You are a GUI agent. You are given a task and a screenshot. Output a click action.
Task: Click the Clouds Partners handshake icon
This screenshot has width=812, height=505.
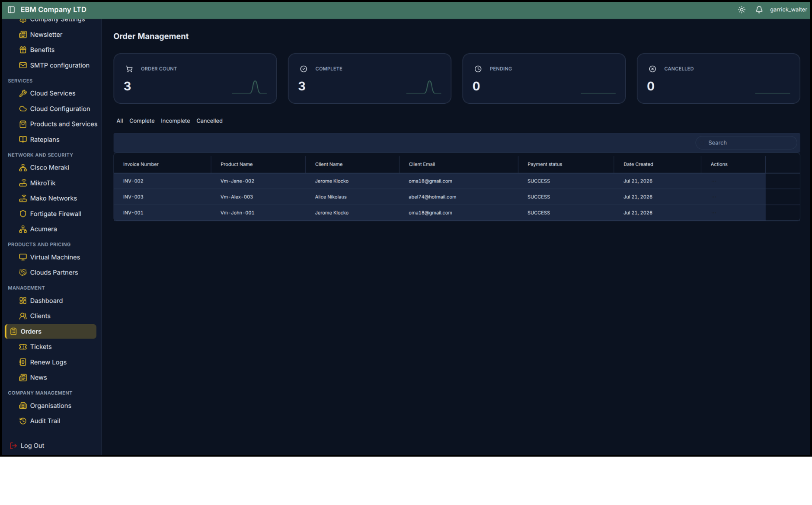(23, 272)
